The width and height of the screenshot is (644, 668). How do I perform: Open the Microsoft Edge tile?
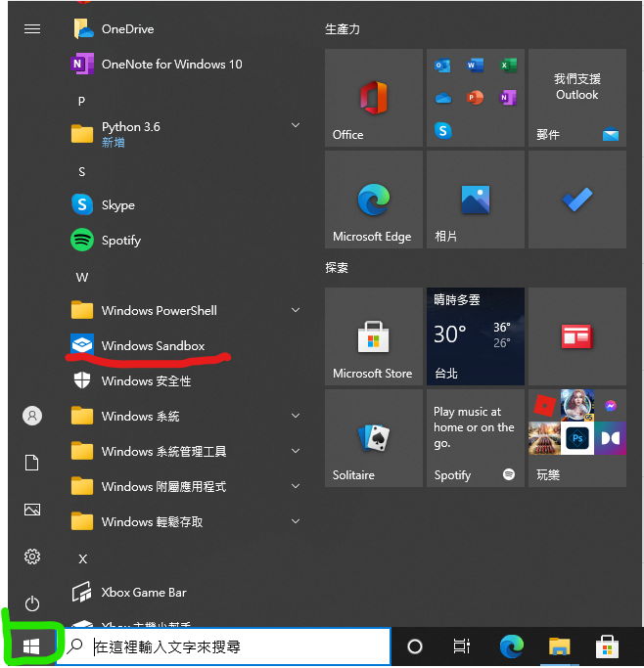click(x=373, y=200)
